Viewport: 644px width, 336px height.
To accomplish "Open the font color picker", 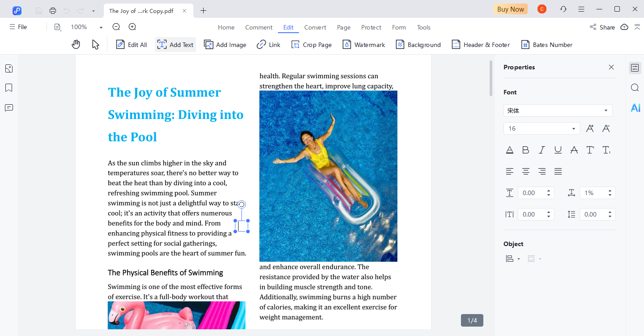I will tap(509, 150).
